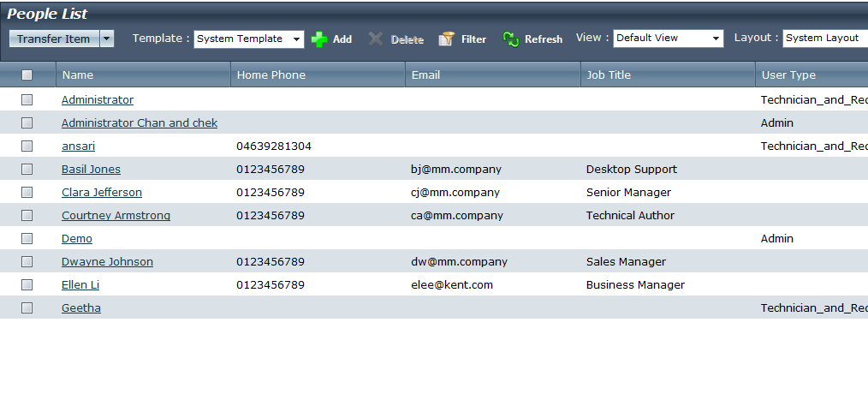Open Dwayne Johnson's profile link
The height and width of the screenshot is (394, 868).
[x=107, y=262]
